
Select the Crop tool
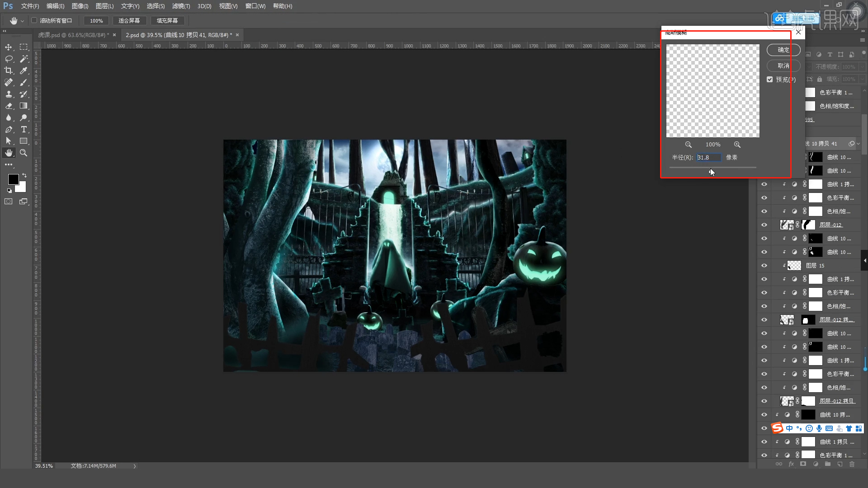[x=9, y=70]
